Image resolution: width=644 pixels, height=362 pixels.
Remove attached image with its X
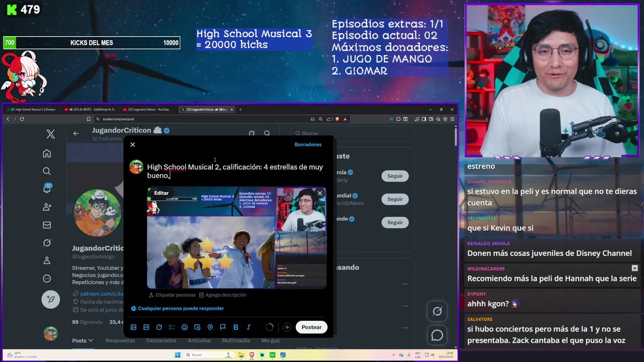pyautogui.click(x=319, y=194)
